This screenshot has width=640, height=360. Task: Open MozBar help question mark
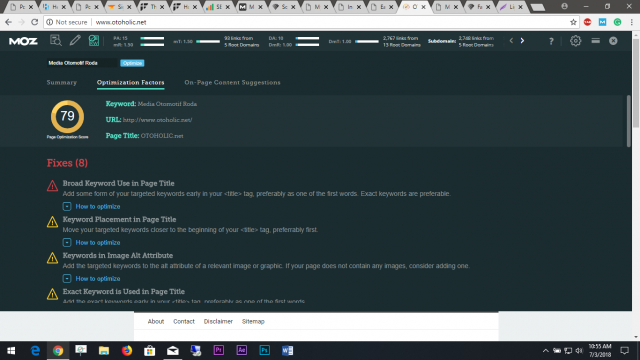pos(551,41)
